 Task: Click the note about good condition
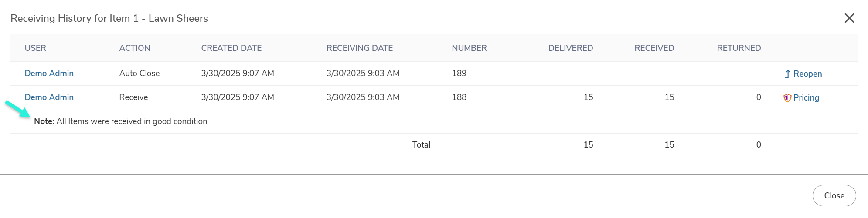tap(121, 121)
